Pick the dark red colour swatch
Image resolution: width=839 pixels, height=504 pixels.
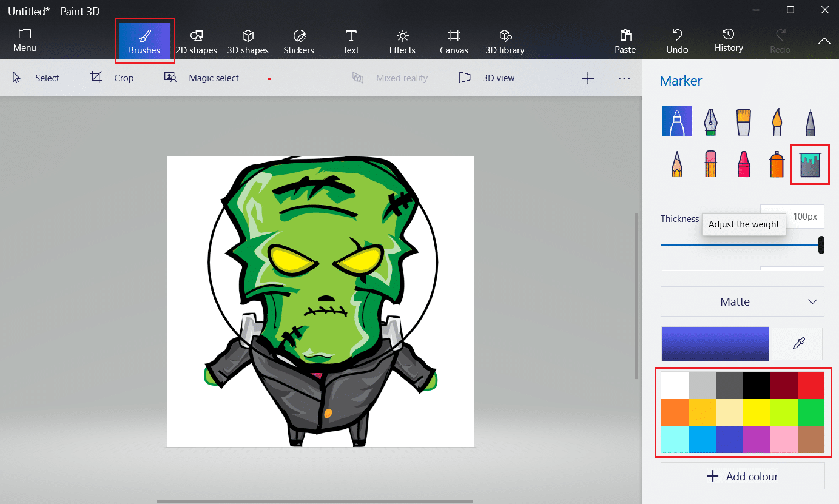tap(784, 385)
